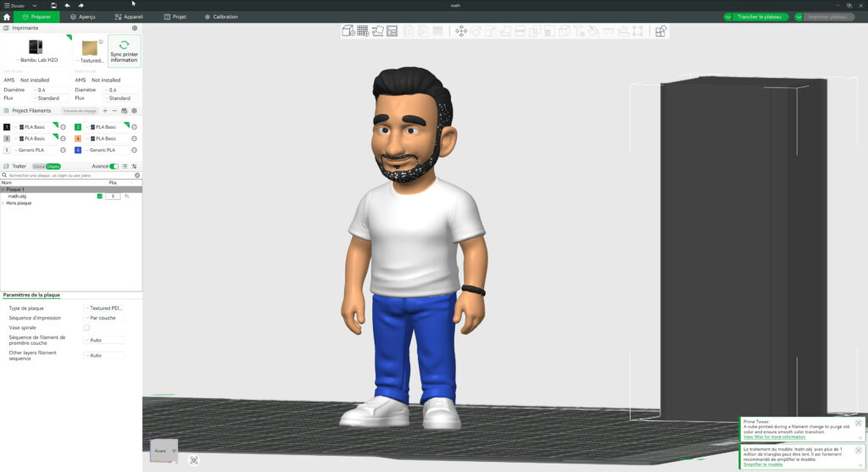The width and height of the screenshot is (868, 472).
Task: Enable the Vase spirale checkbox
Action: coord(86,327)
